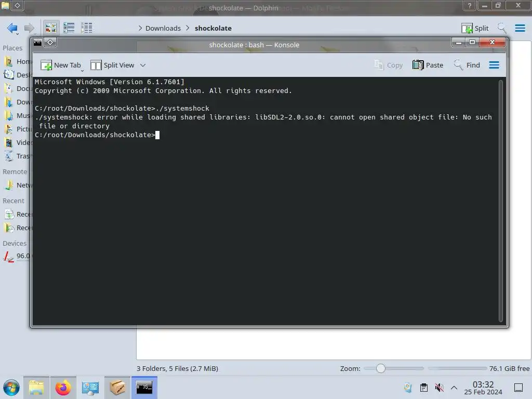Expand Split View dropdown arrow in Konsole
Image resolution: width=532 pixels, height=399 pixels.
143,65
